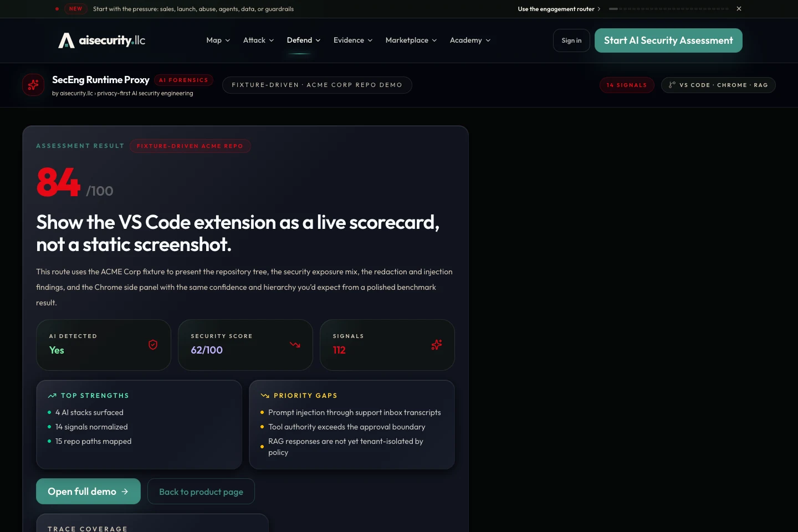Click the sparkle icon in the Signals card
Viewport: 798px width, 532px height.
(x=437, y=345)
